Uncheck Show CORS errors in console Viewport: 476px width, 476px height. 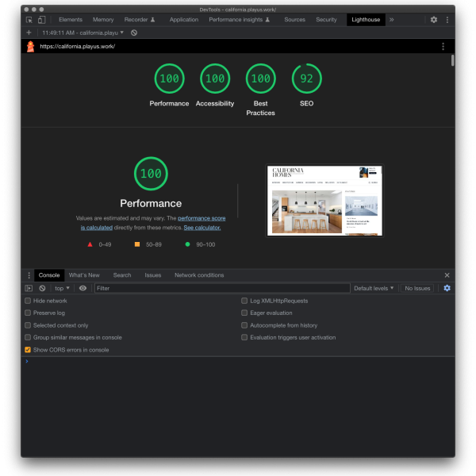pos(28,350)
